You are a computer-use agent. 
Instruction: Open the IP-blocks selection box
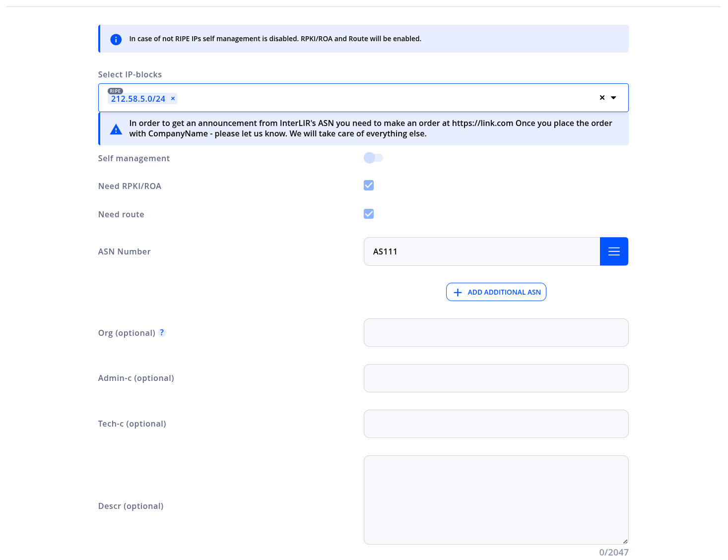[x=363, y=98]
